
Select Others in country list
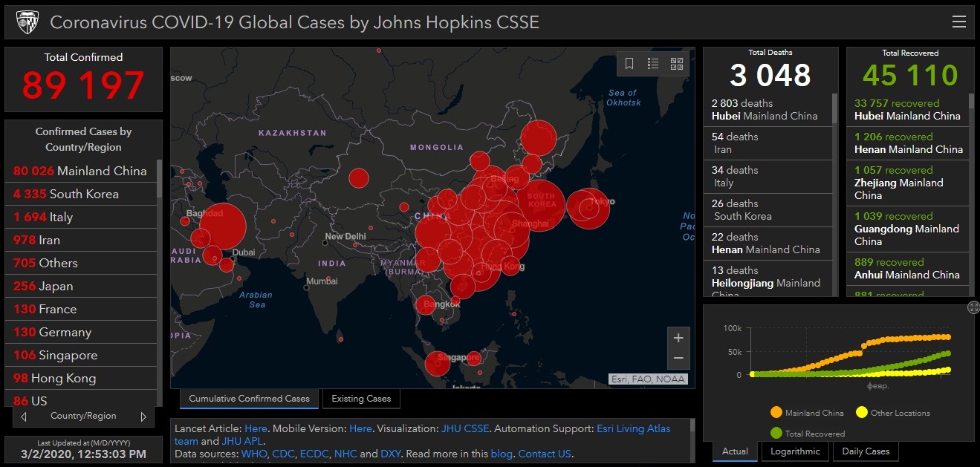point(80,263)
